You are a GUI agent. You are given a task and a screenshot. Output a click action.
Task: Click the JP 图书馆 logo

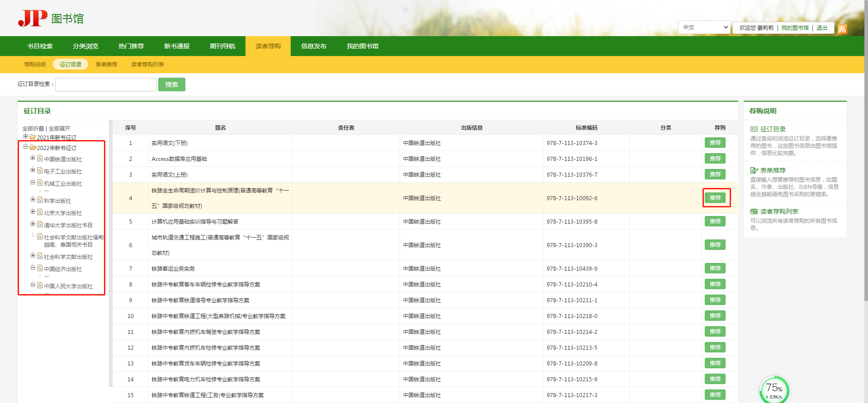point(51,19)
